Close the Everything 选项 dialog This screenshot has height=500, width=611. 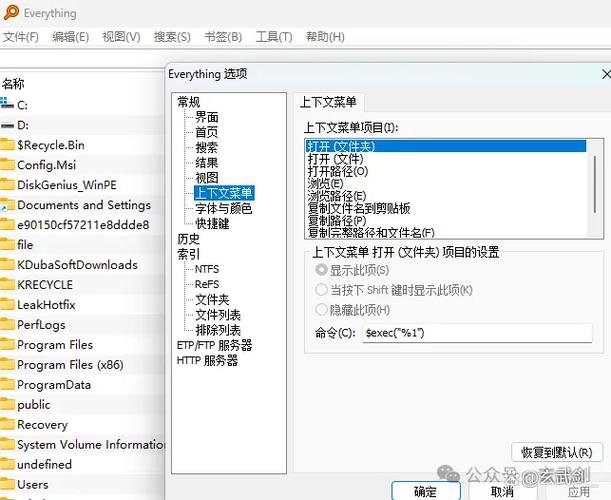point(606,74)
